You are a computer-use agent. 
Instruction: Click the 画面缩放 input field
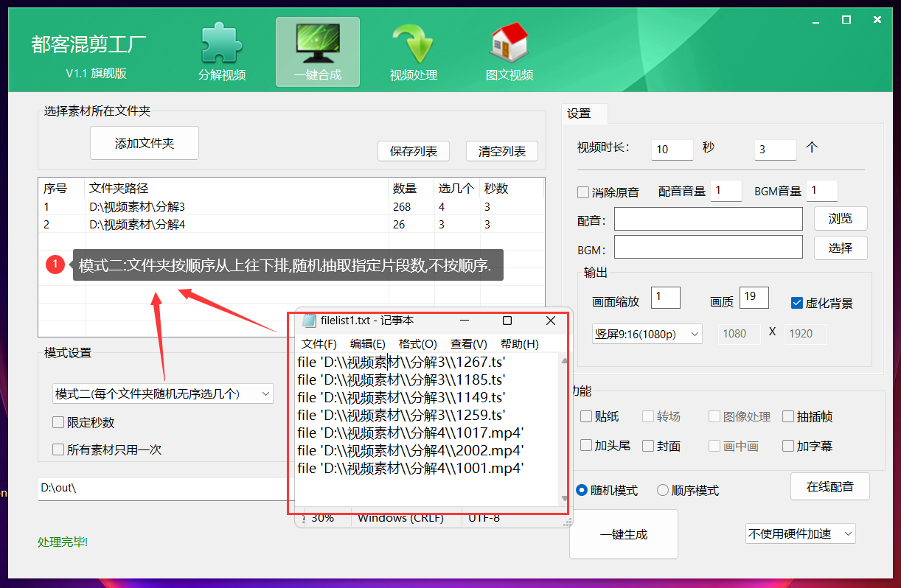[x=666, y=298]
